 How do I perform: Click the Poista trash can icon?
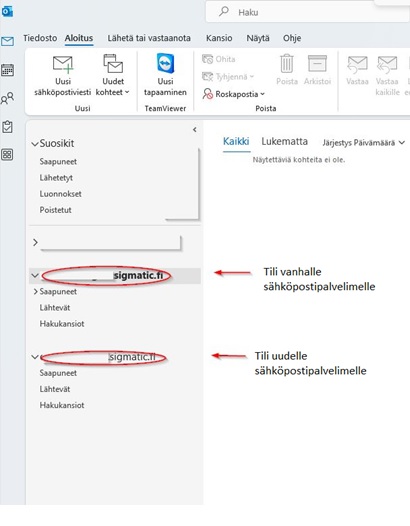click(287, 64)
